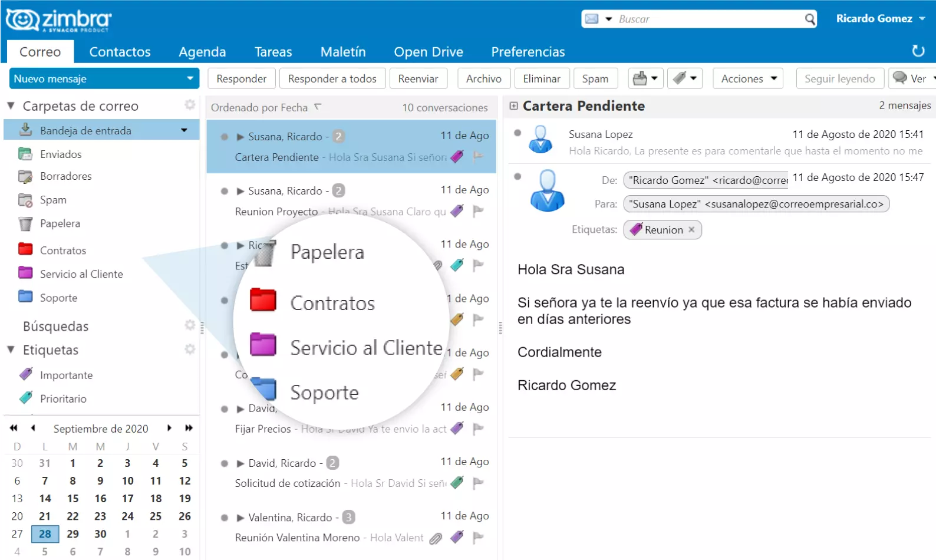Open the Nuevo mensaje dropdown arrow
Screen dimensions: 936x560
click(x=190, y=78)
